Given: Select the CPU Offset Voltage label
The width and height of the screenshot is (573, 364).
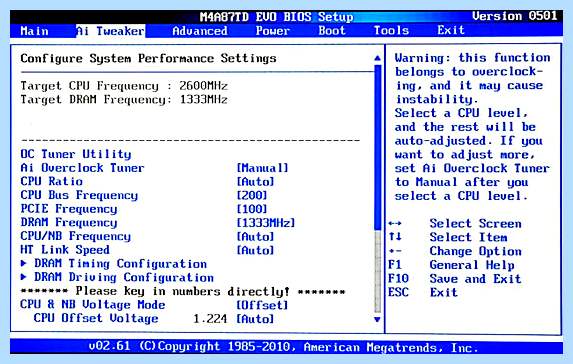Looking at the screenshot, I should tap(96, 319).
